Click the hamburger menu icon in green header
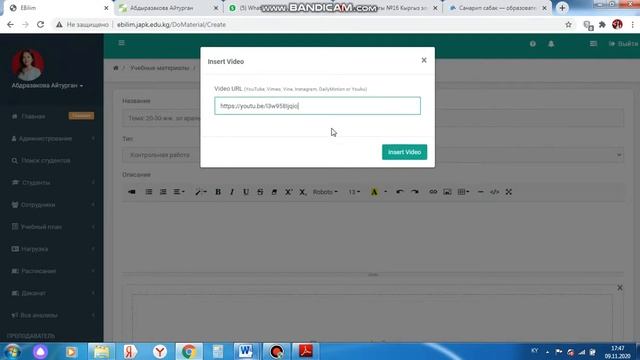The image size is (640, 360). pyautogui.click(x=121, y=43)
